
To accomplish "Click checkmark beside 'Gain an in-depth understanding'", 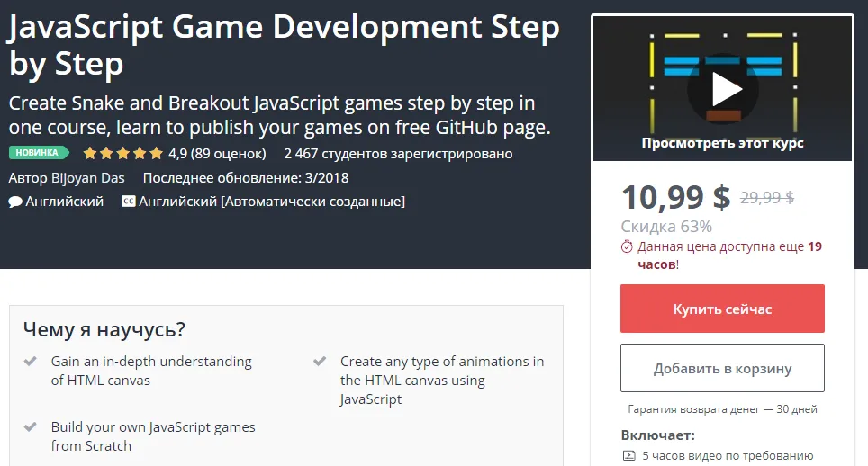I will pos(31,362).
